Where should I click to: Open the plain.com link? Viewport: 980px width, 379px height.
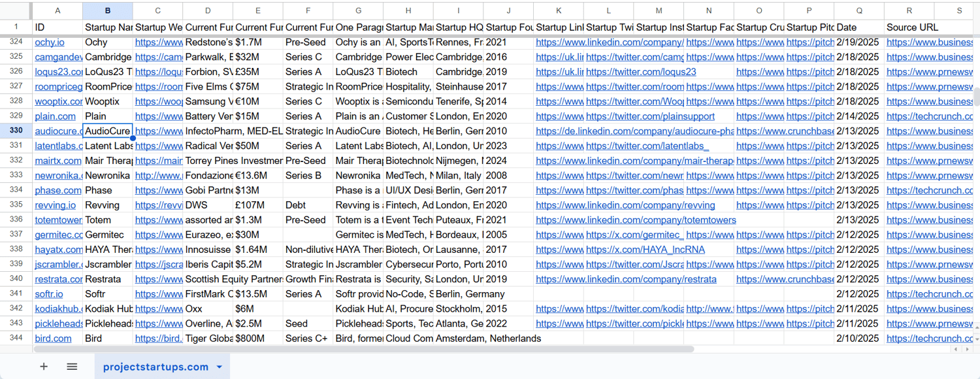pyautogui.click(x=55, y=116)
